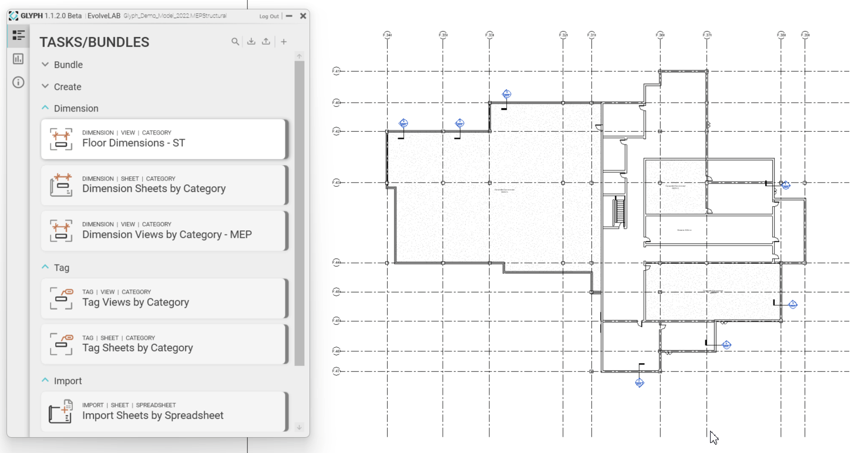
Task: Click the EvolveLAB title text
Action: click(x=104, y=16)
